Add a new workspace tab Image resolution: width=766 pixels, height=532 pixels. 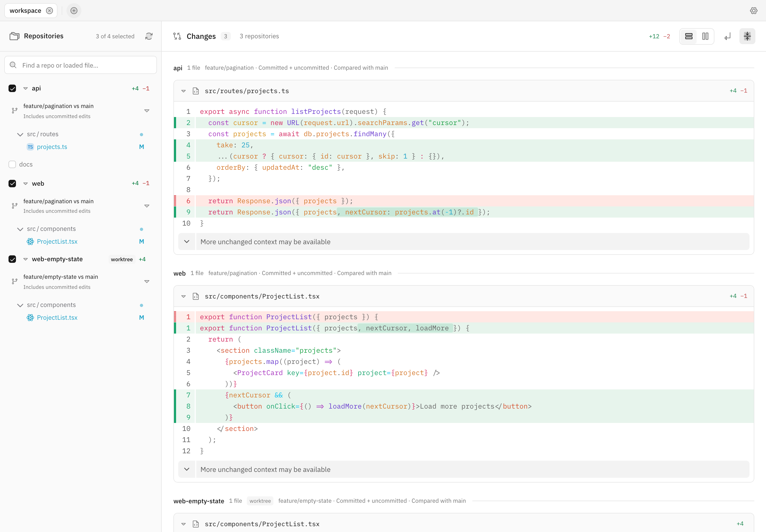[x=74, y=11]
